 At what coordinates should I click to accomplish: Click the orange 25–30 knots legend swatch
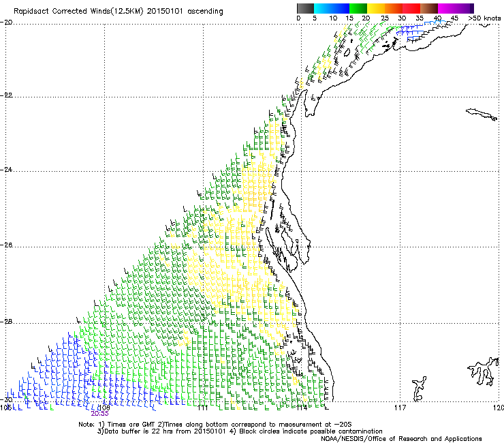[x=394, y=8]
